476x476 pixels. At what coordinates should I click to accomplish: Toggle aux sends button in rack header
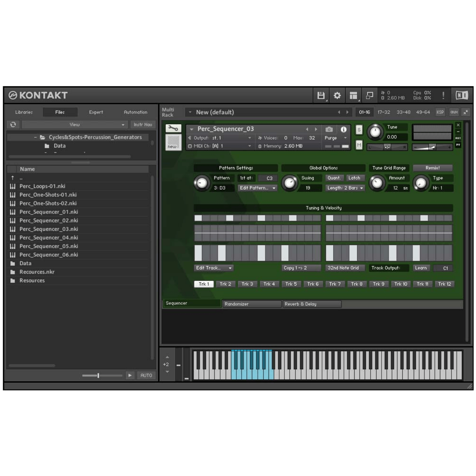[x=454, y=112]
